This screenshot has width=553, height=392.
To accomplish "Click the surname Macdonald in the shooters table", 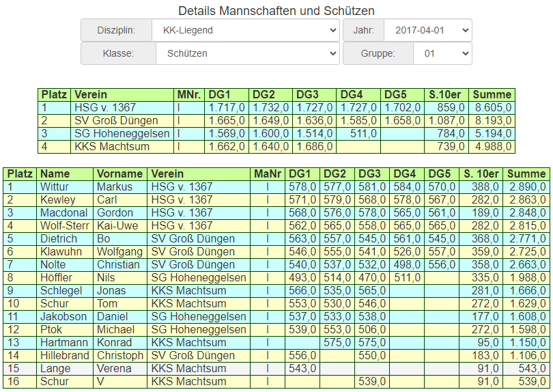I will 64,213.
